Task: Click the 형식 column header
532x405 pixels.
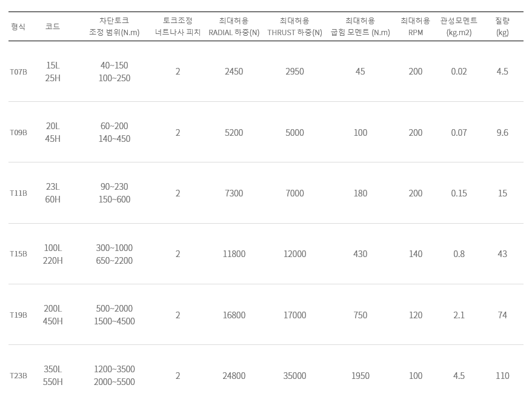Action: [18, 26]
